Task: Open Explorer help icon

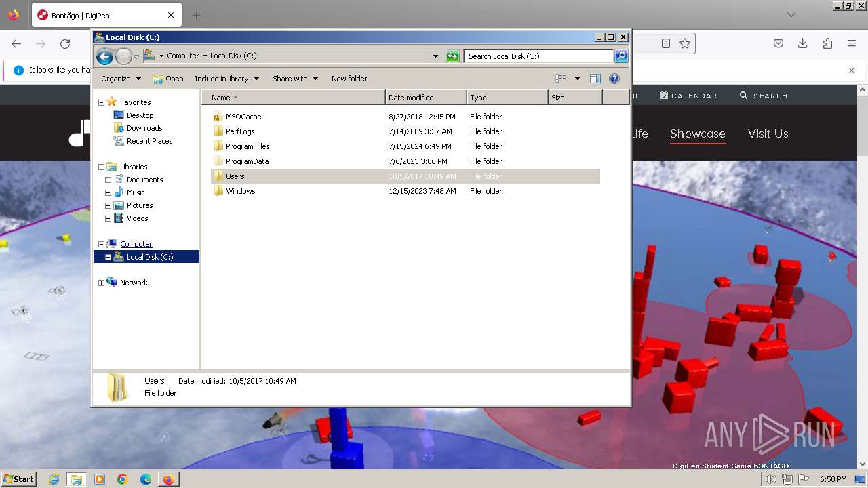Action: pos(614,79)
